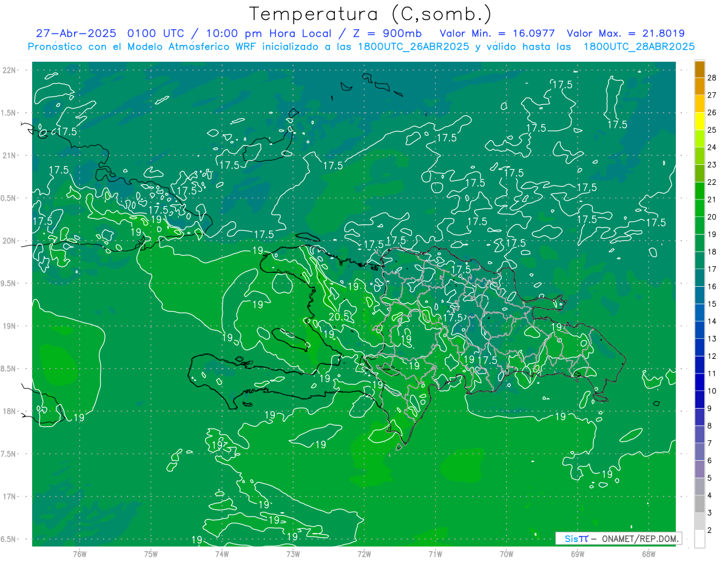
Task: Click the green swatch between 20 and 21
Action: pyautogui.click(x=699, y=208)
